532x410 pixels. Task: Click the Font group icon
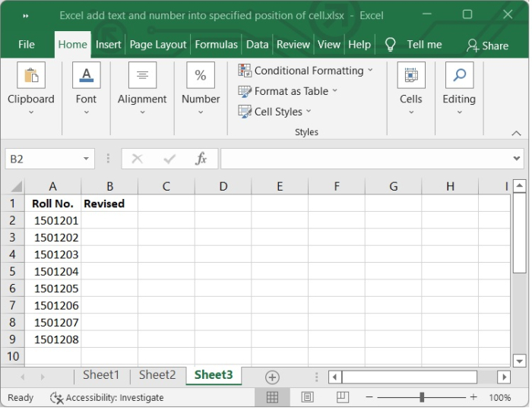(86, 76)
